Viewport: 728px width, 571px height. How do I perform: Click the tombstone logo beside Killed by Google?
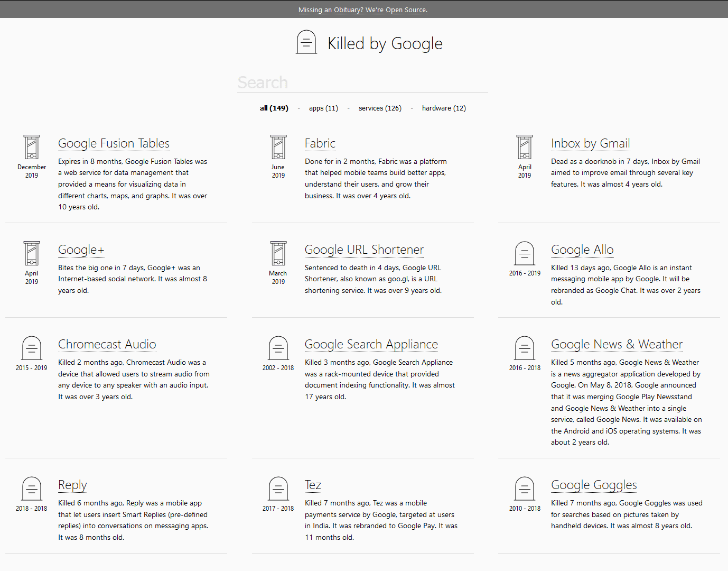[306, 42]
